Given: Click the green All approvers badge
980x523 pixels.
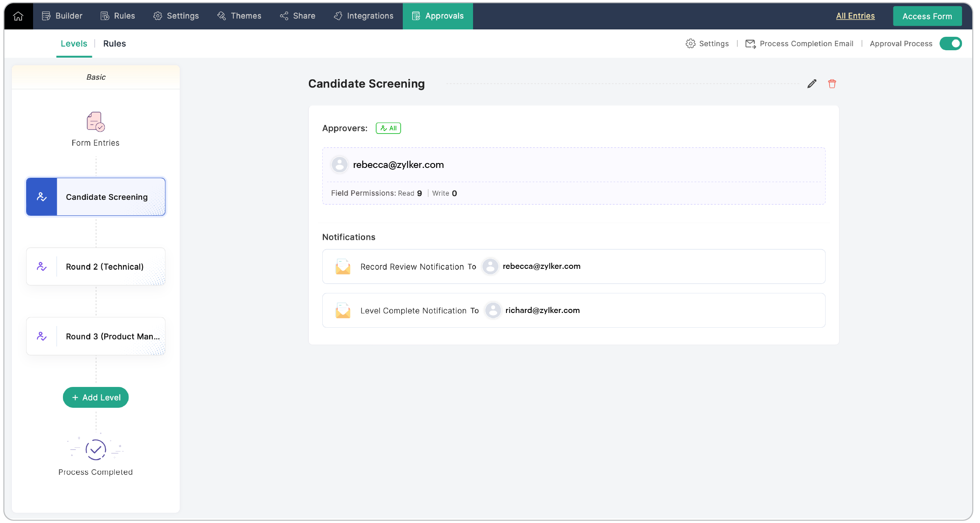Looking at the screenshot, I should pyautogui.click(x=388, y=128).
